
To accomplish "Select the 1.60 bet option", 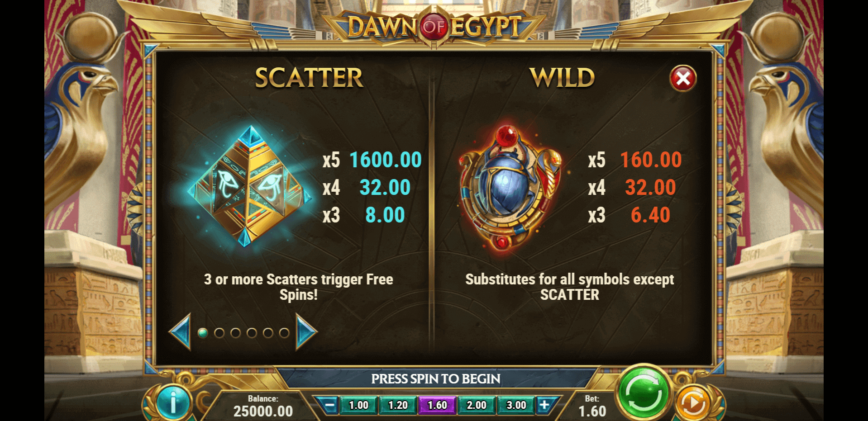I will coord(437,405).
